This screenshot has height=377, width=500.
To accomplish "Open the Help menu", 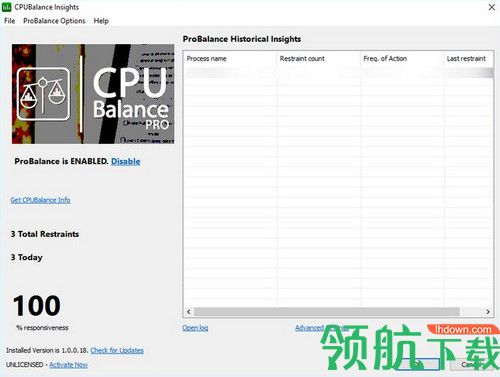I will tap(101, 21).
